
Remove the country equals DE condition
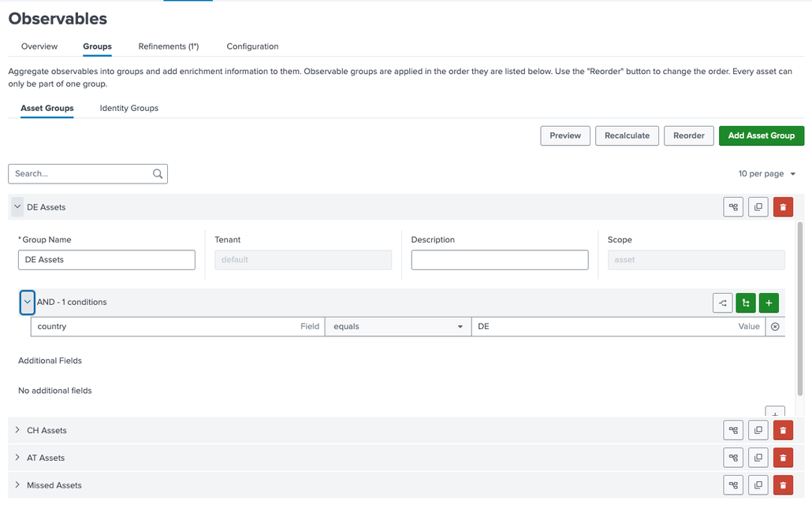[775, 327]
